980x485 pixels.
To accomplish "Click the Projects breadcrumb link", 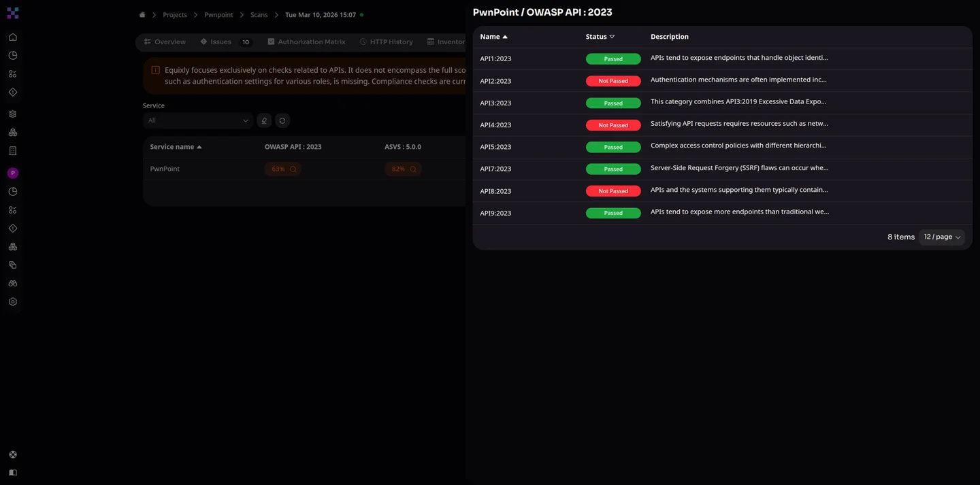I will click(x=175, y=15).
